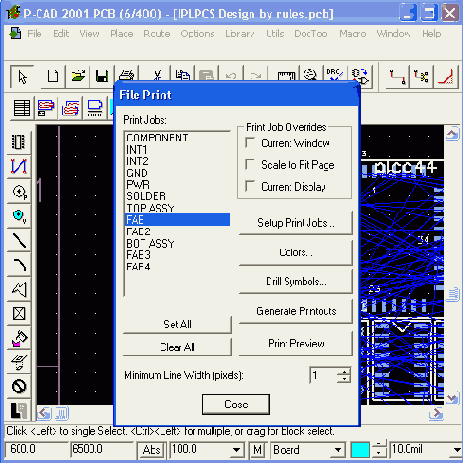
Task: Open the Board layer dropdown
Action: (x=338, y=450)
